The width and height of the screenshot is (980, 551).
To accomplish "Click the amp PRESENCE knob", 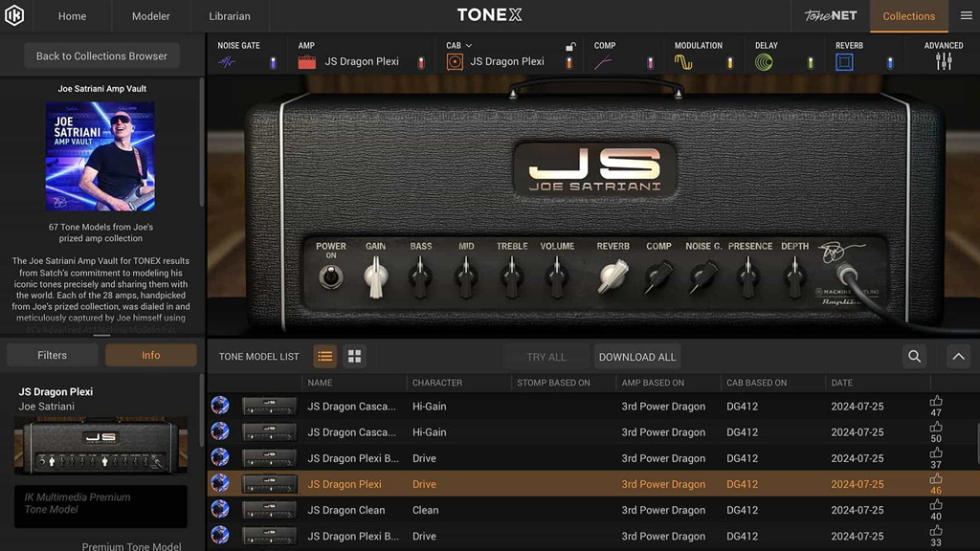I will pos(748,276).
